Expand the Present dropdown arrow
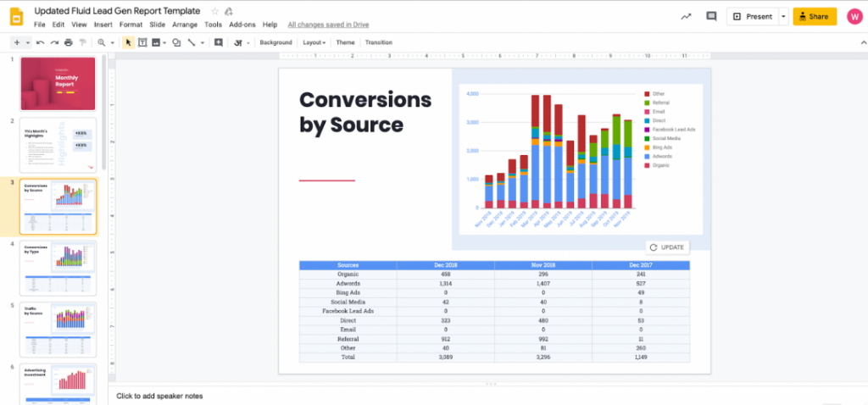Screen dimensions: 868x405 click(783, 16)
